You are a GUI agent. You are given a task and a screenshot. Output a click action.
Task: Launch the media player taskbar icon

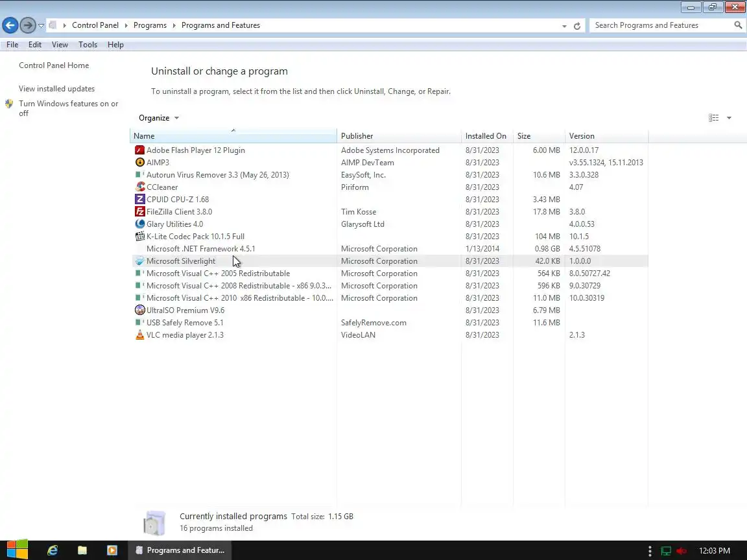(x=112, y=550)
